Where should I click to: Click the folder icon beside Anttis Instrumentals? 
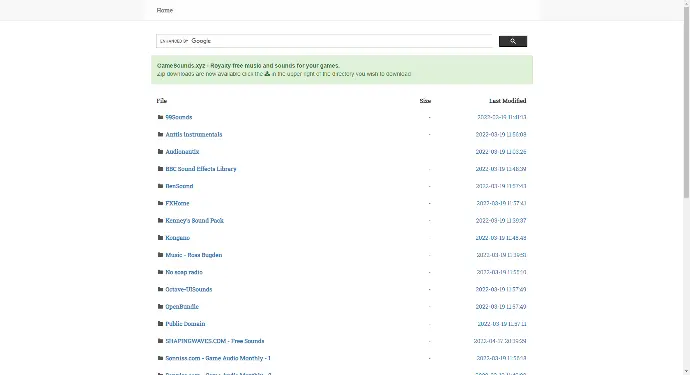coord(160,134)
